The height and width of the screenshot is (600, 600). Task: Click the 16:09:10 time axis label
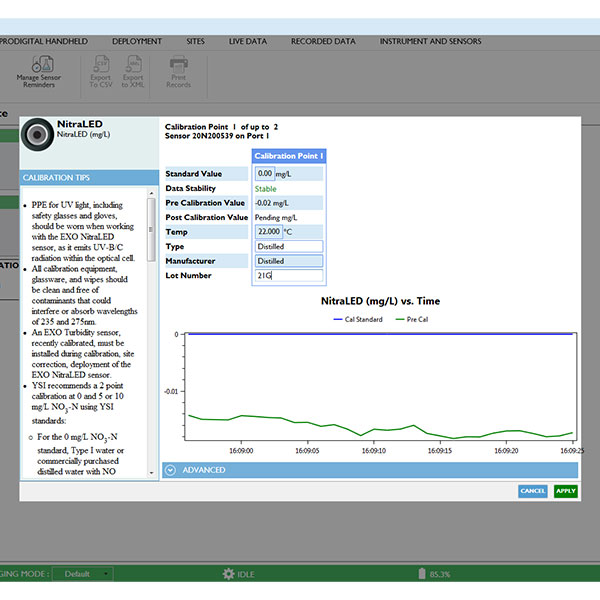(x=374, y=451)
